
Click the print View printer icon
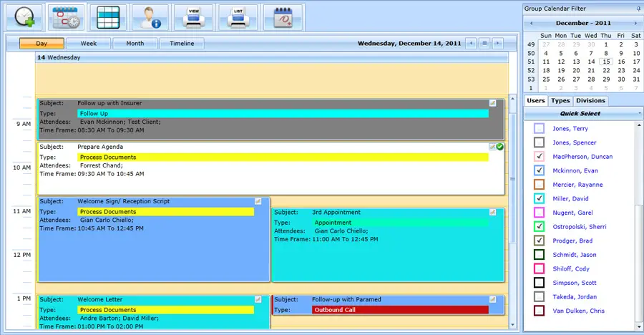[194, 16]
